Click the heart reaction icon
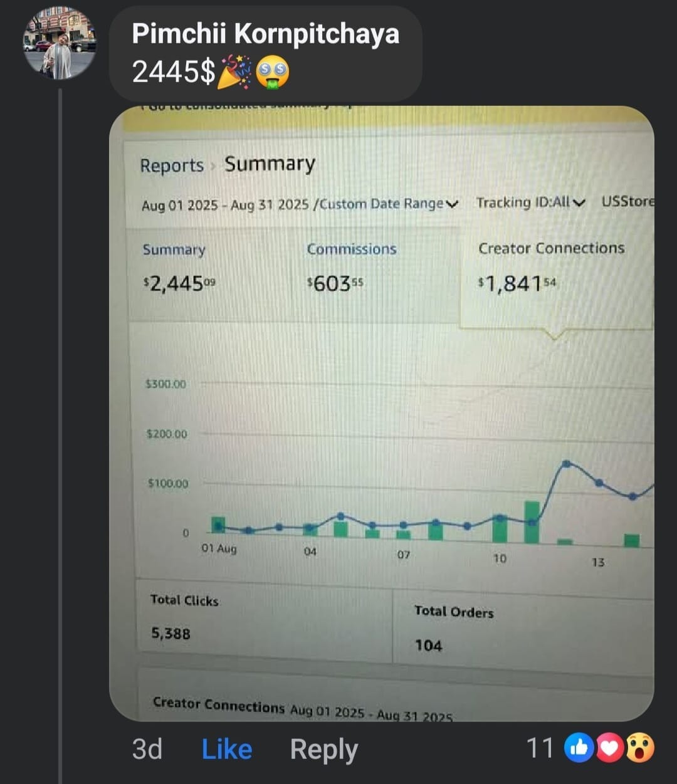Image resolution: width=677 pixels, height=784 pixels. pyautogui.click(x=609, y=748)
